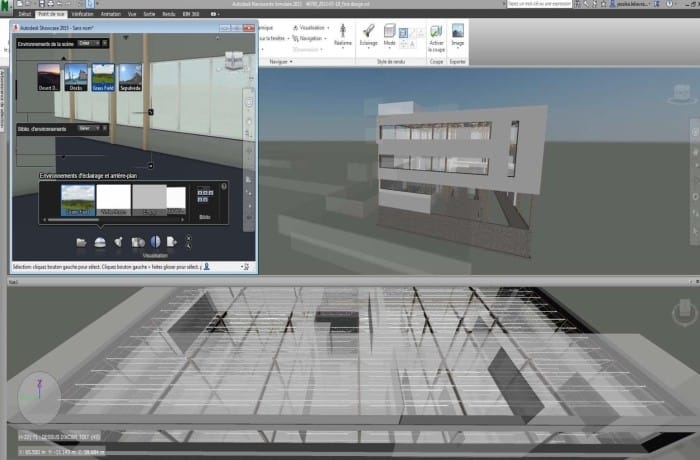Screen dimensions: 700x460
Task: Click the Save icon in quick access toolbar
Action: (x=41, y=4)
